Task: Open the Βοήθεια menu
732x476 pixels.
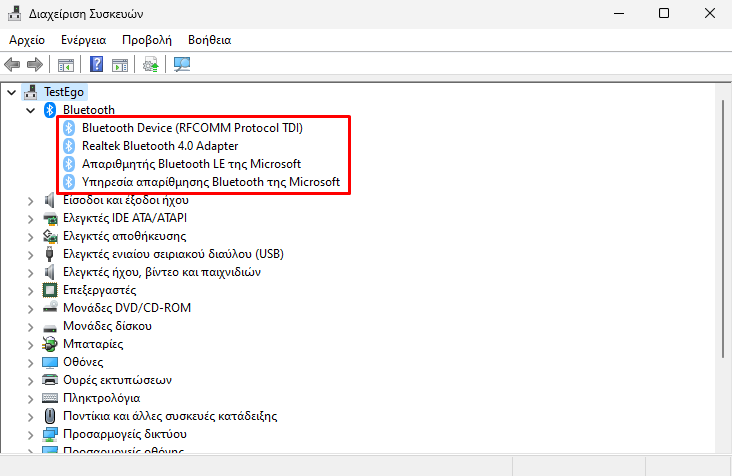Action: point(210,40)
